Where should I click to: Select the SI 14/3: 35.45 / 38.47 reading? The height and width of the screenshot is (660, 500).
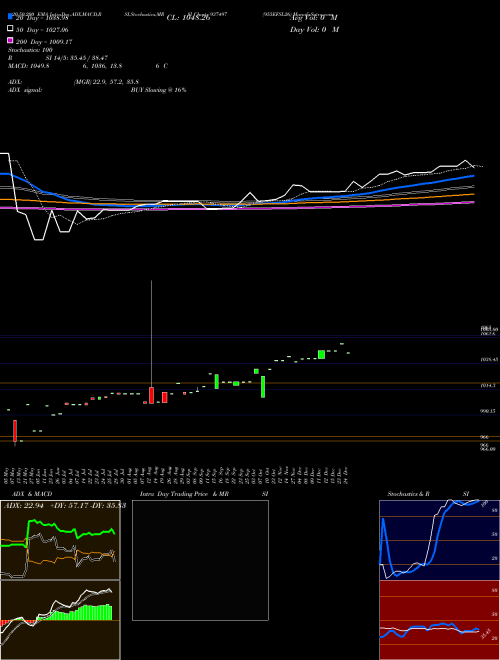point(79,58)
